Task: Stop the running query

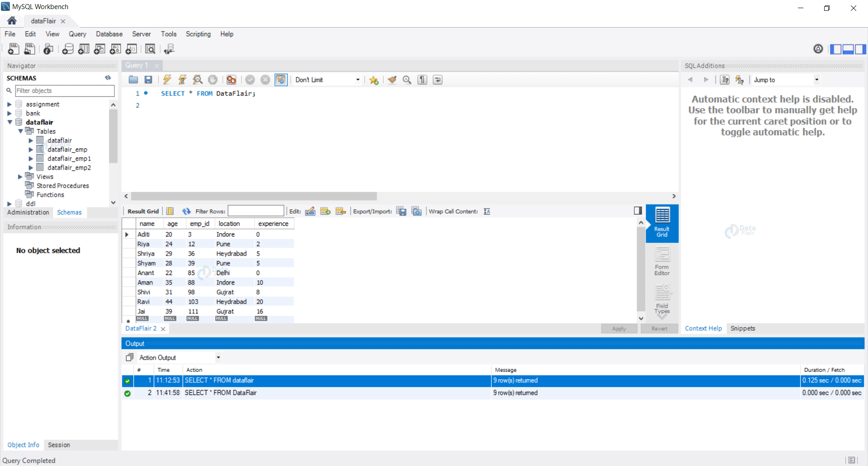Action: pyautogui.click(x=212, y=80)
